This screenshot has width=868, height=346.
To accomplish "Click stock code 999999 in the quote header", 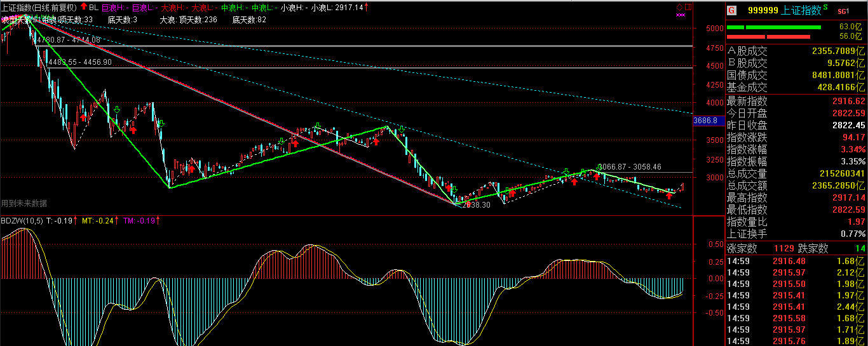I will pyautogui.click(x=764, y=10).
